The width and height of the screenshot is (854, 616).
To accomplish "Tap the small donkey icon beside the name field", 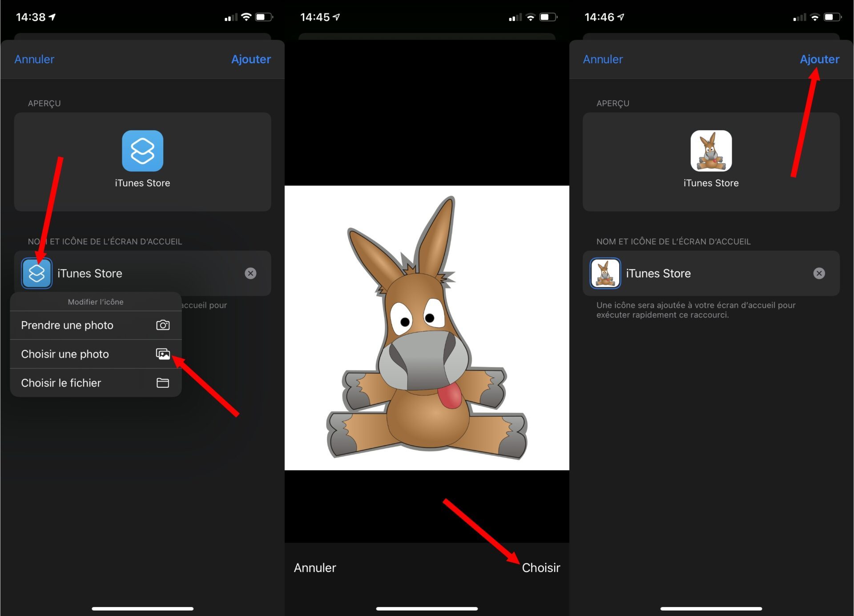I will 605,273.
